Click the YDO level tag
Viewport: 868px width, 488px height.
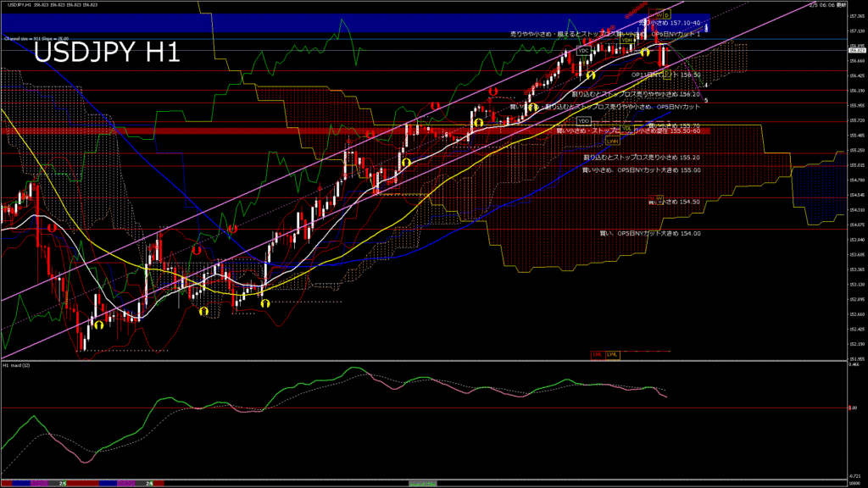[x=583, y=121]
